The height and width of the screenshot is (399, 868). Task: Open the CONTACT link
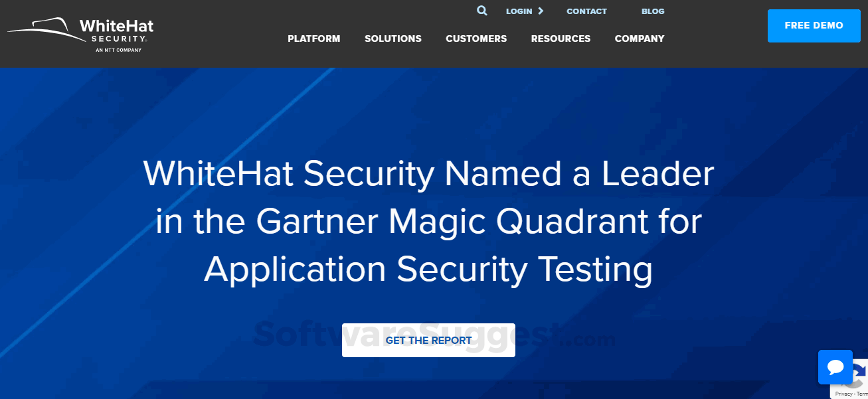pyautogui.click(x=586, y=11)
